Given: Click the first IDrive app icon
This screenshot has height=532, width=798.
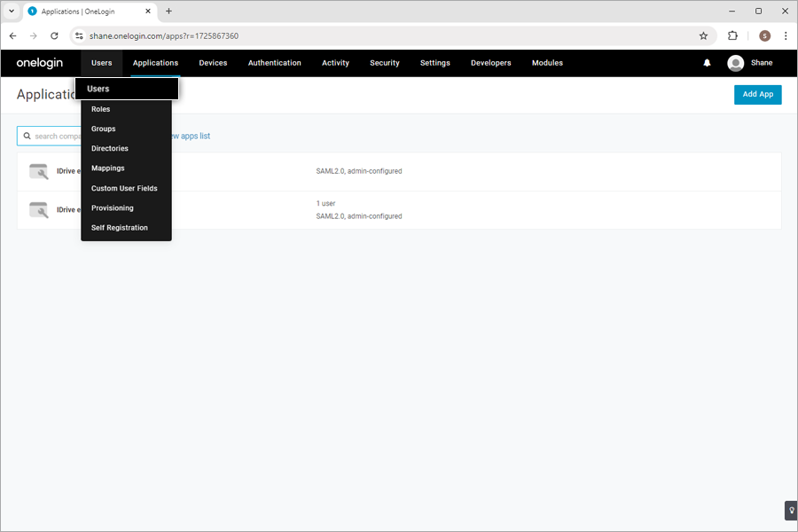Looking at the screenshot, I should click(x=39, y=171).
